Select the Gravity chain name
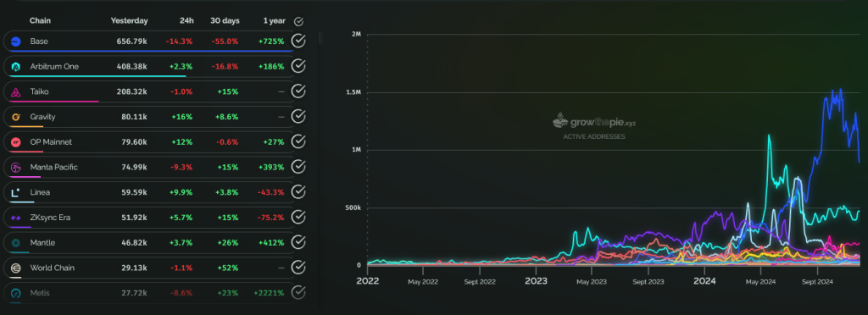The image size is (868, 315). 42,117
